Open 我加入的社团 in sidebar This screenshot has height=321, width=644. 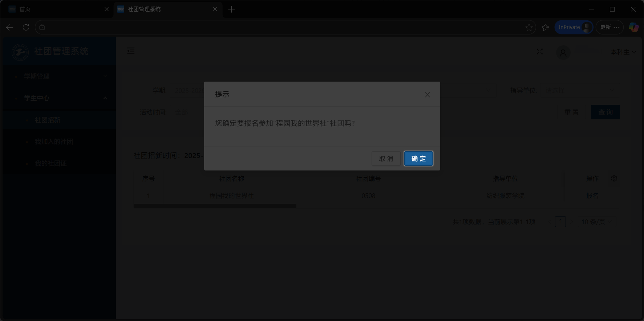tap(54, 141)
